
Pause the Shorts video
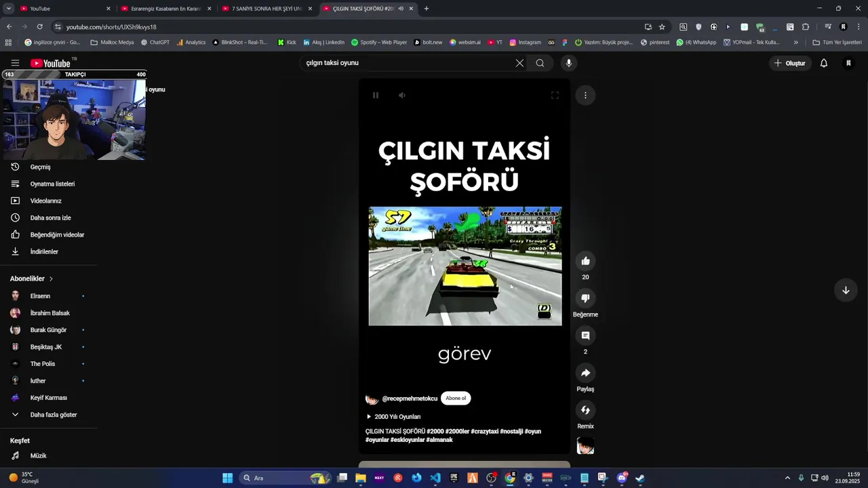point(376,96)
